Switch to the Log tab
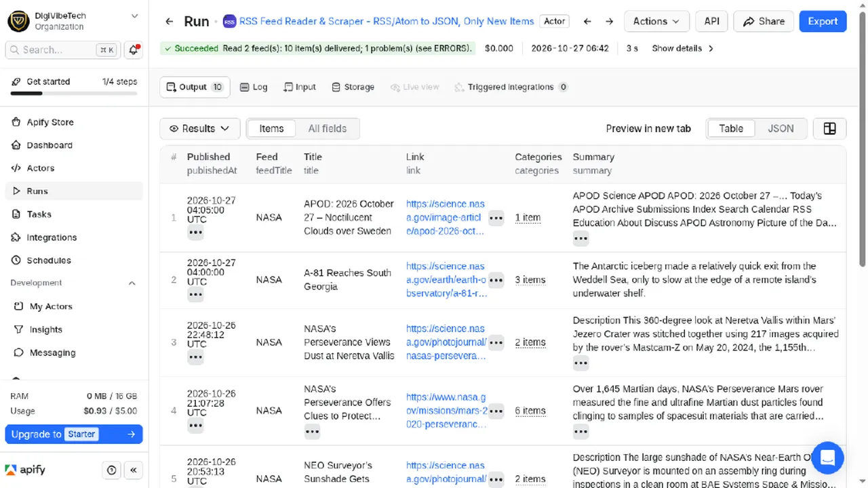Viewport: 868px width, 488px height. point(254,87)
